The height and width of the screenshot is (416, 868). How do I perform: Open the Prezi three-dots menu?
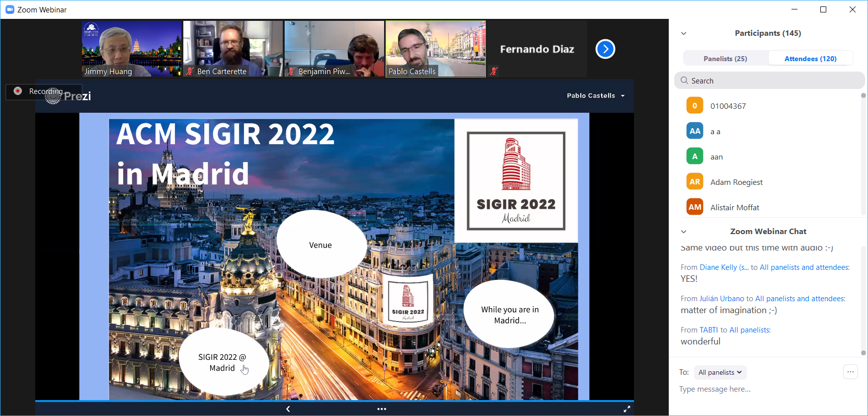(x=382, y=409)
